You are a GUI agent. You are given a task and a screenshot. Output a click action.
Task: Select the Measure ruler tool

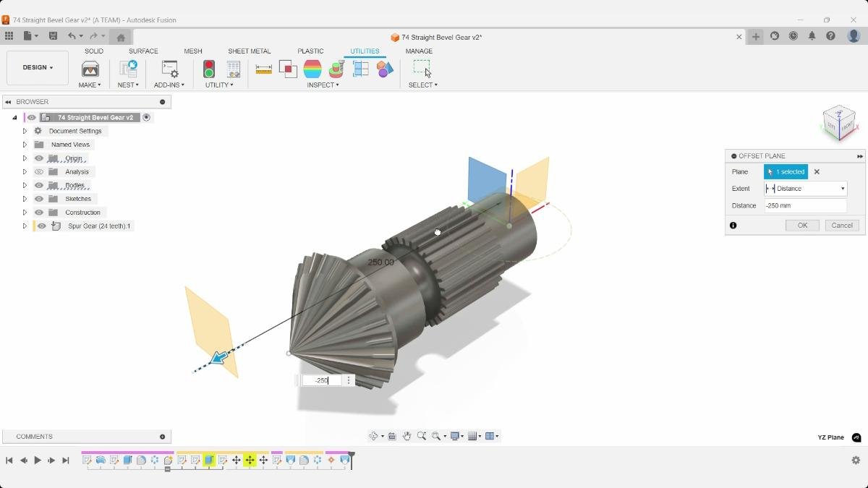point(264,69)
